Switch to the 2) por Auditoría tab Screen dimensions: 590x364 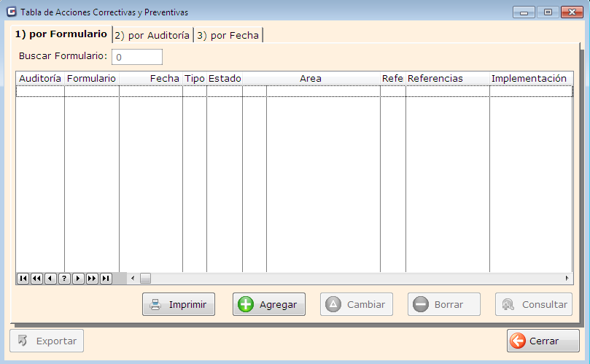(x=152, y=35)
